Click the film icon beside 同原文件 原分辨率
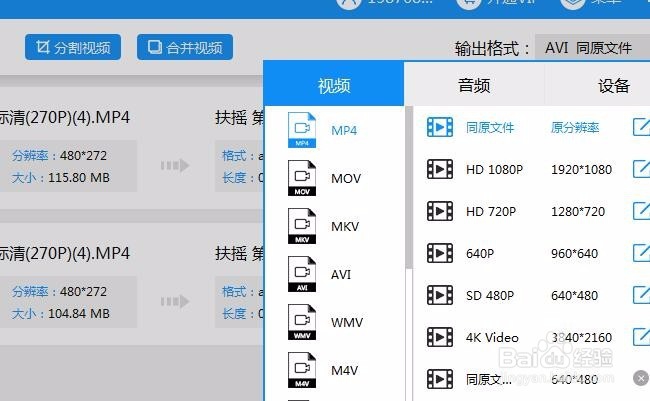Image resolution: width=650 pixels, height=401 pixels. pyautogui.click(x=440, y=127)
